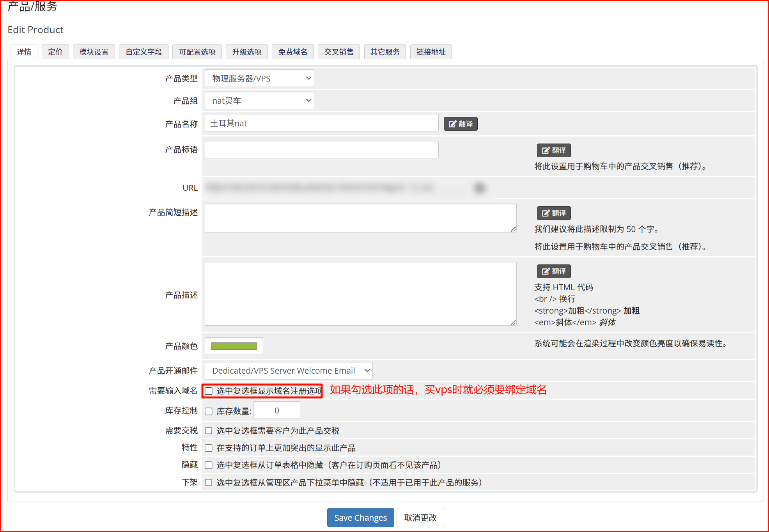
Task: Switch to the 定价 pricing tab
Action: pos(55,52)
